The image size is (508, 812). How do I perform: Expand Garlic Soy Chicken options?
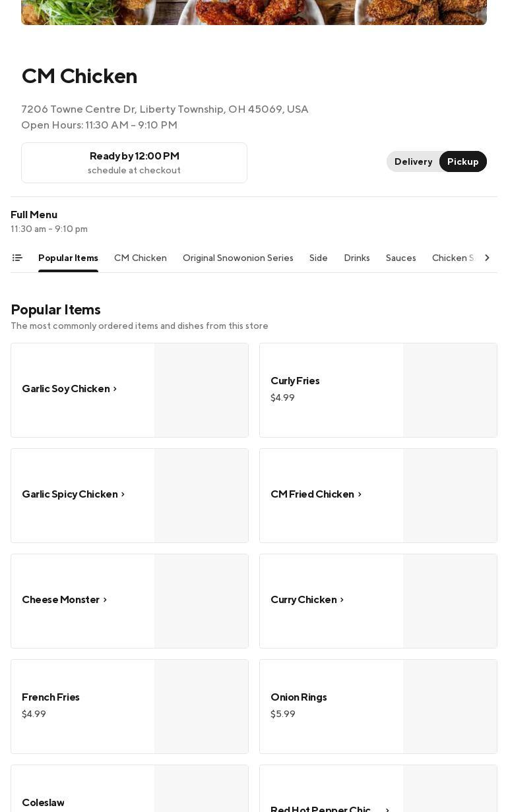[x=70, y=389]
